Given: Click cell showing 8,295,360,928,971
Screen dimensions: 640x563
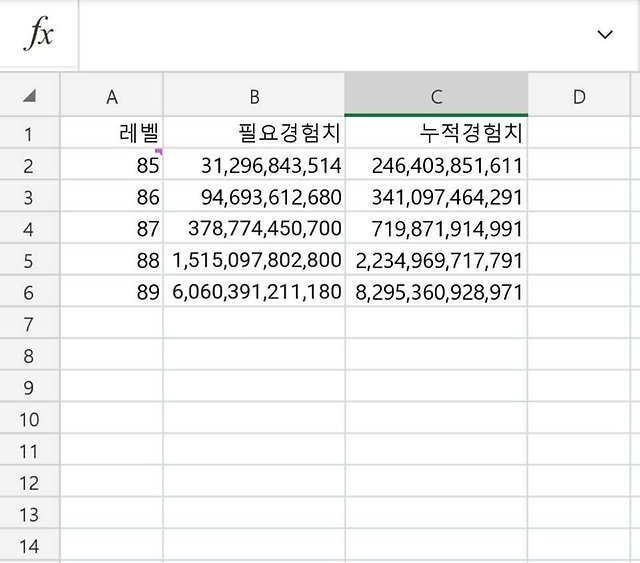Looking at the screenshot, I should (436, 292).
